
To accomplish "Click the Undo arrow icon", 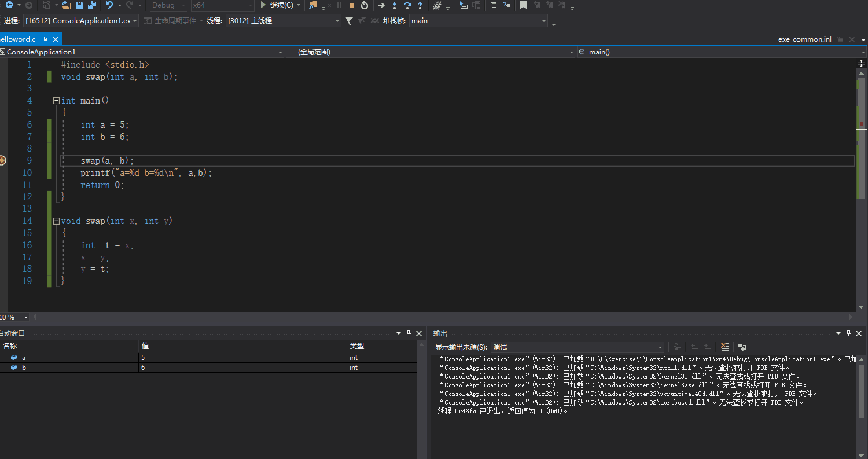I will (109, 5).
